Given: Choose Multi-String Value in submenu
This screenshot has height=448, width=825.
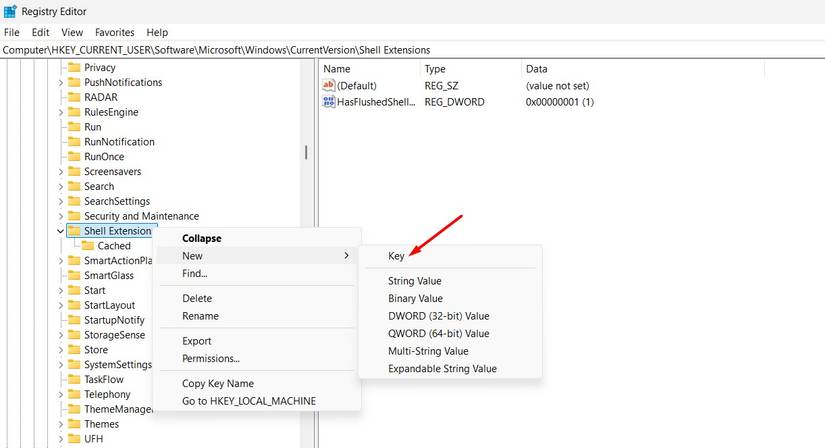Looking at the screenshot, I should tap(450, 351).
